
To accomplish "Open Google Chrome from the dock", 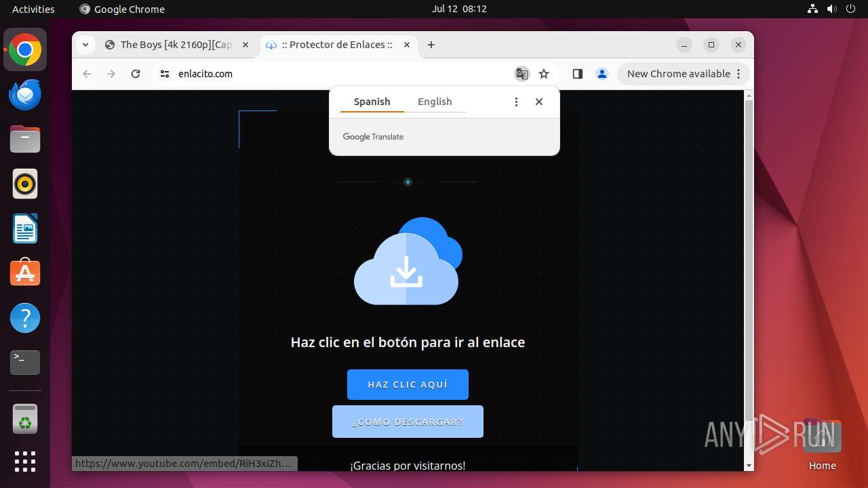I will (25, 50).
